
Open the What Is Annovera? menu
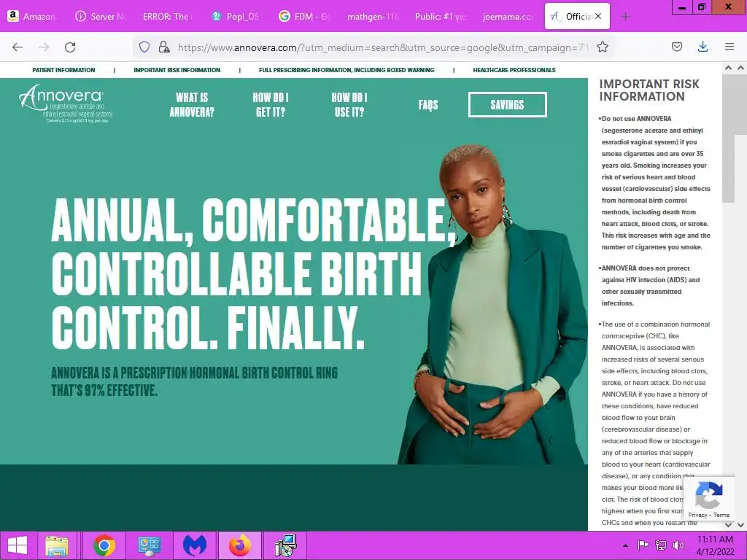tap(192, 105)
